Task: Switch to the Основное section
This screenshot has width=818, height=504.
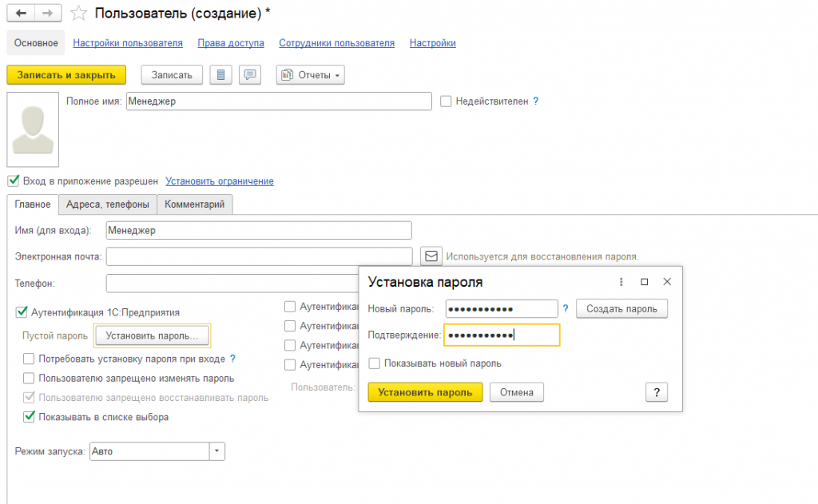Action: [x=36, y=43]
